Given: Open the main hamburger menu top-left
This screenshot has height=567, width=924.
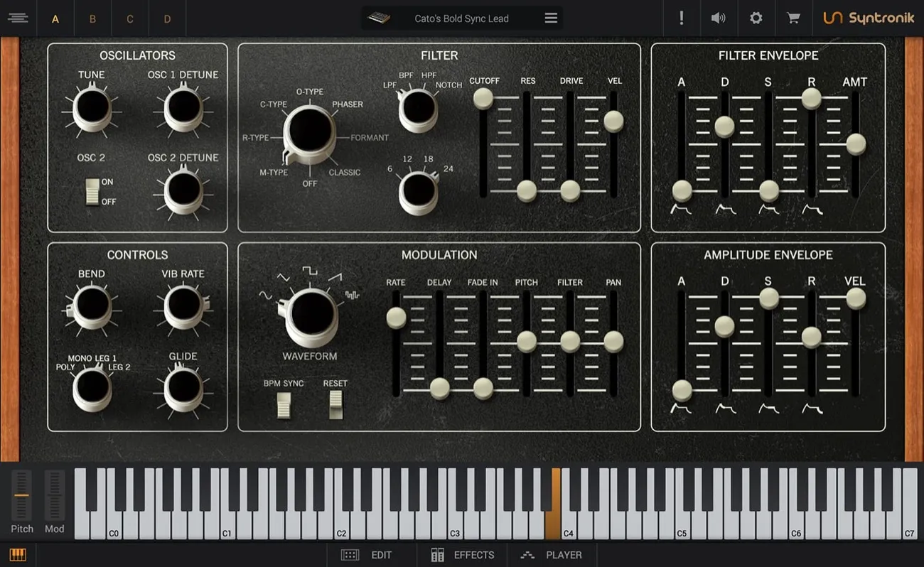Looking at the screenshot, I should [18, 18].
